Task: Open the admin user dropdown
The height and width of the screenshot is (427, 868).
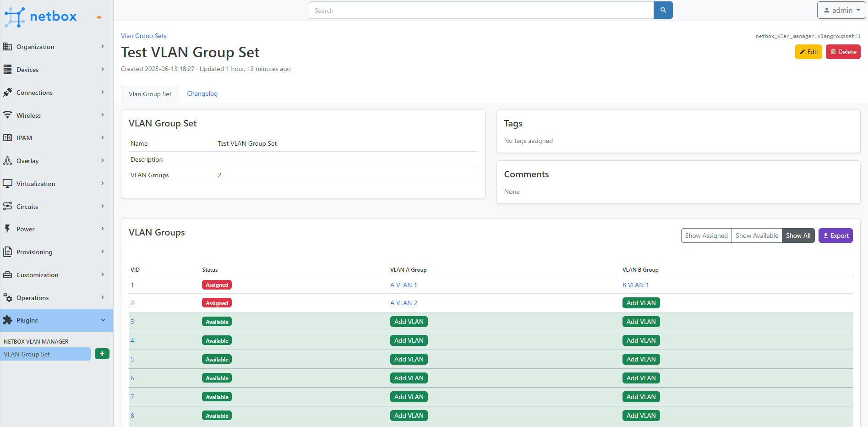Action: pyautogui.click(x=841, y=10)
